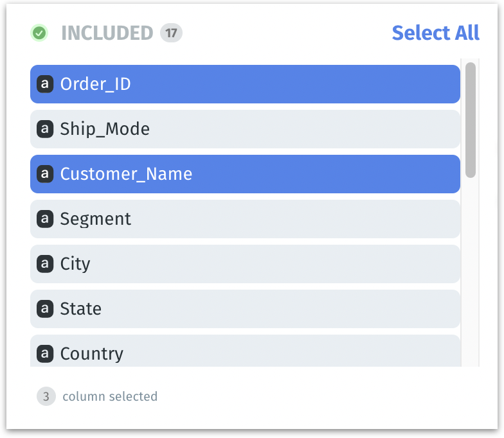The width and height of the screenshot is (504, 438).
Task: Click the text-type icon beside Ship_Mode
Action: point(45,129)
